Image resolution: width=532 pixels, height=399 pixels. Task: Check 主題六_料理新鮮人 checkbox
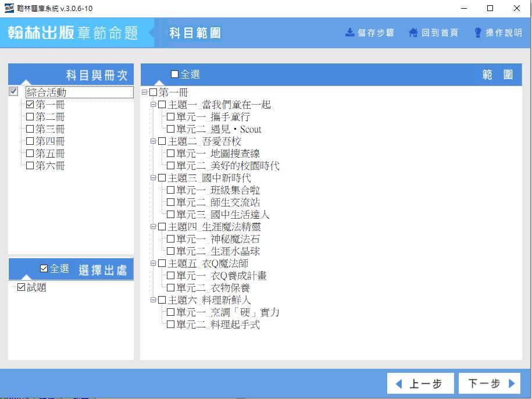162,300
